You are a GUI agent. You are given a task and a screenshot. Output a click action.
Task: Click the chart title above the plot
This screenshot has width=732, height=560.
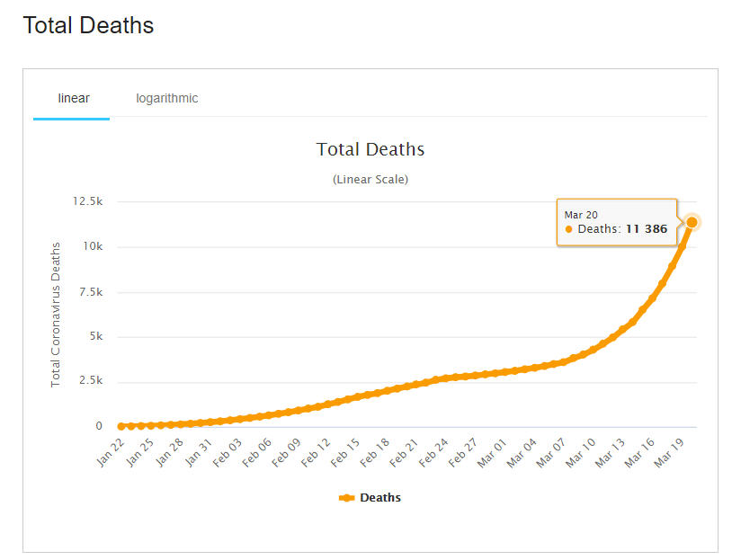coord(370,149)
